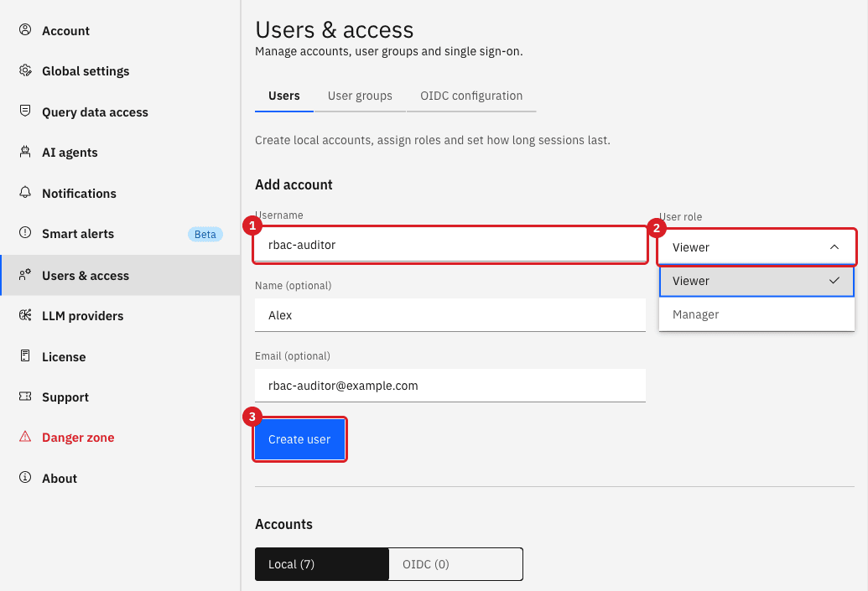Choose Viewer in the role list
The image size is (868, 591).
click(756, 281)
